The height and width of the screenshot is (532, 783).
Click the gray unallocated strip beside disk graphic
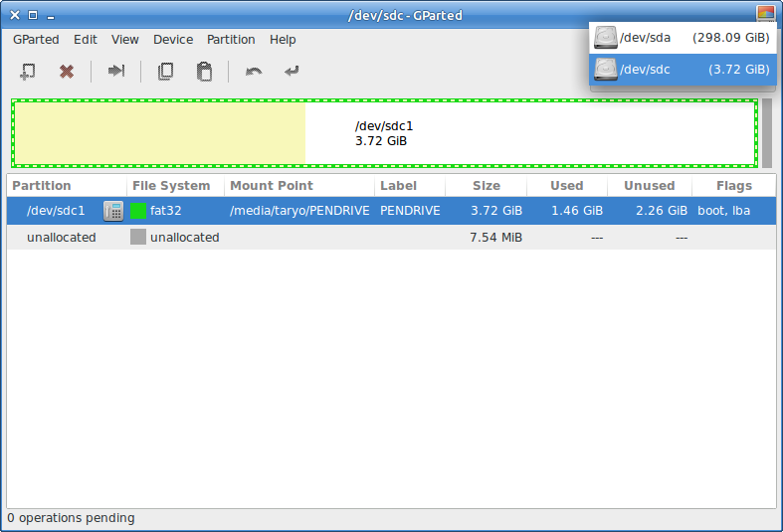[x=767, y=133]
